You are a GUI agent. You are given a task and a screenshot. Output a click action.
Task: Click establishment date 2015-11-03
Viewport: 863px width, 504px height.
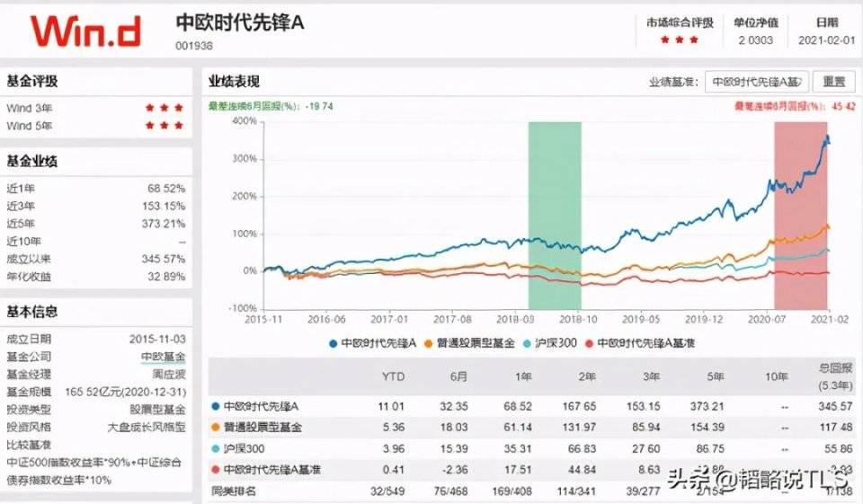[x=157, y=339]
